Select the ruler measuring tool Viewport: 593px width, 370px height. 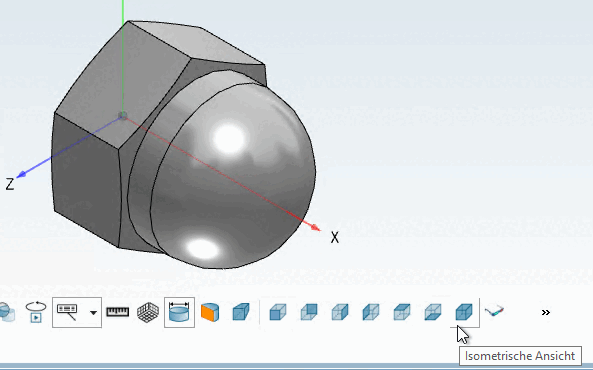pyautogui.click(x=118, y=312)
